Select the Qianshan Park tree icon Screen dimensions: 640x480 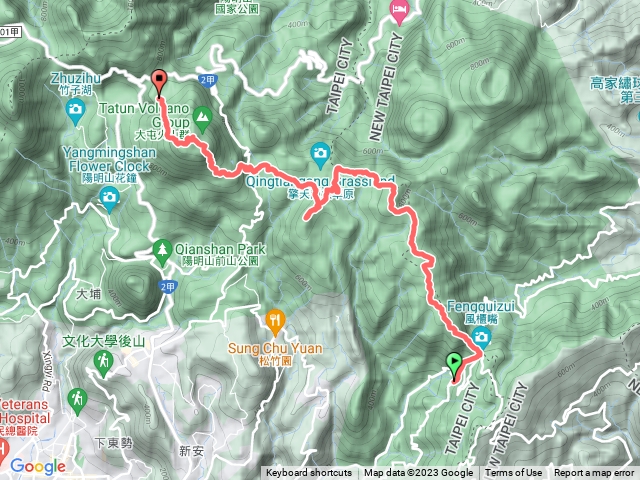tap(162, 253)
